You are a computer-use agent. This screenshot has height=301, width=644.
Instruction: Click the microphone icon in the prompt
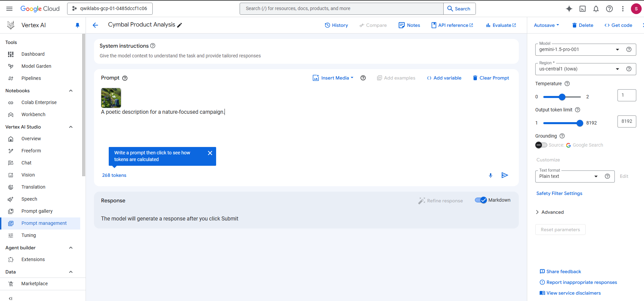click(x=491, y=175)
